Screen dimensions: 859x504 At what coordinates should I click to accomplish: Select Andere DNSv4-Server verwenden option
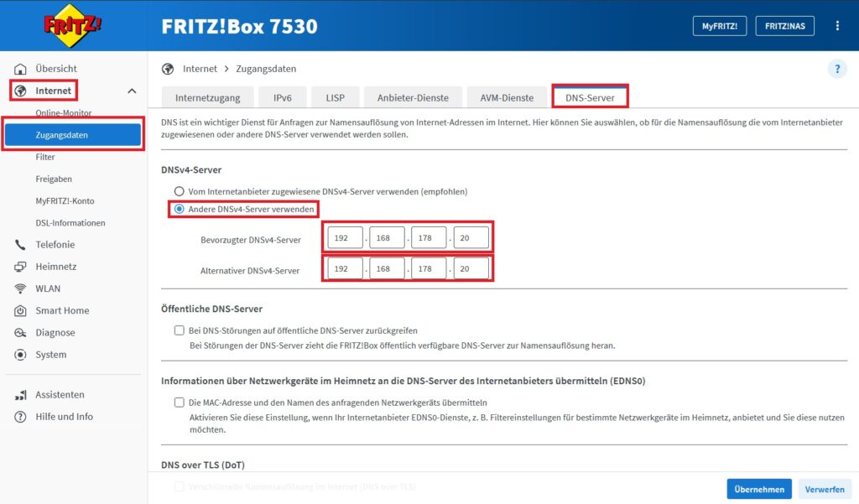click(180, 209)
